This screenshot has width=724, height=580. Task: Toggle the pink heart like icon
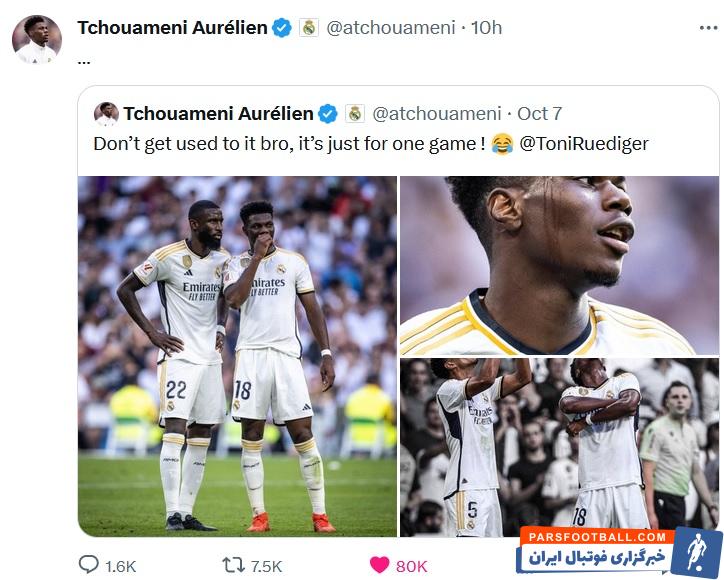(x=380, y=565)
